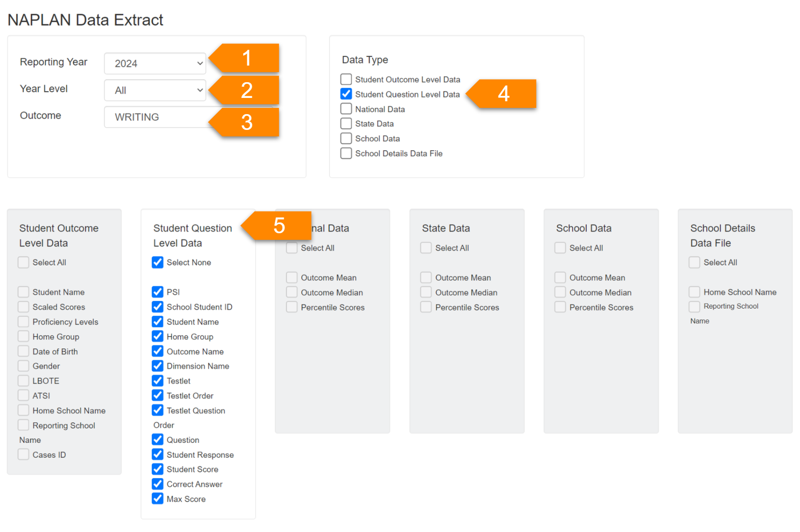
Task: Check Percentile Scores in National Data panel
Action: point(292,307)
